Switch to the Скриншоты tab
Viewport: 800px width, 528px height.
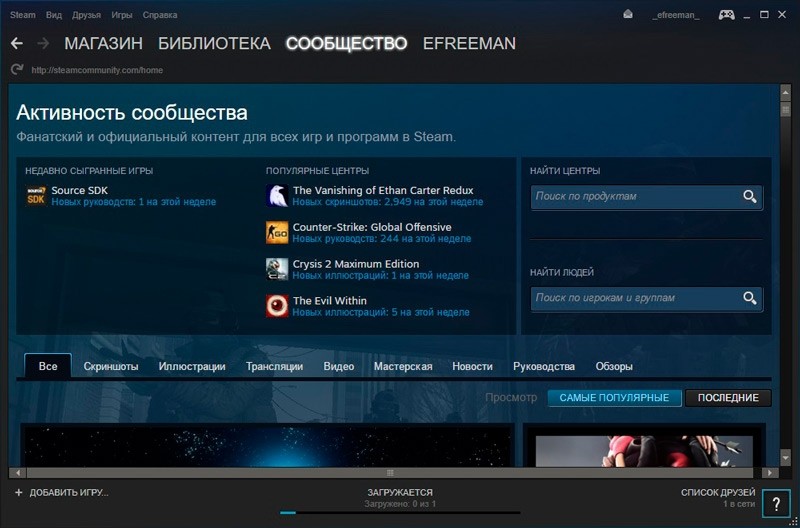tap(111, 366)
